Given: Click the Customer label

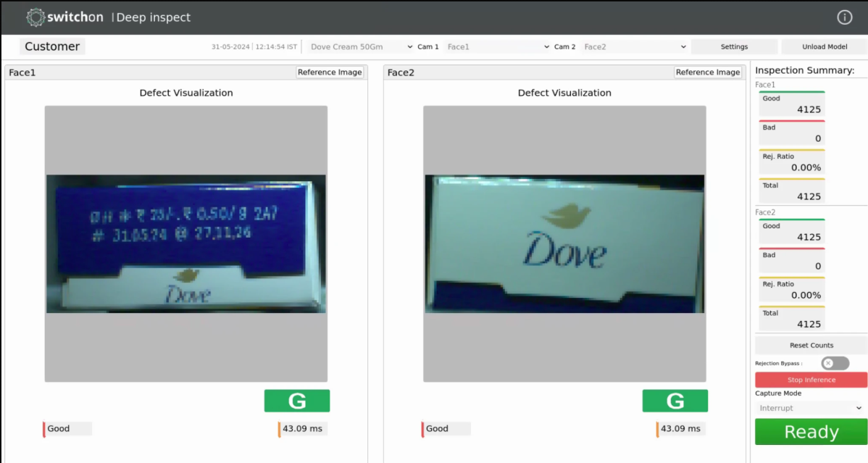Looking at the screenshot, I should click(52, 46).
